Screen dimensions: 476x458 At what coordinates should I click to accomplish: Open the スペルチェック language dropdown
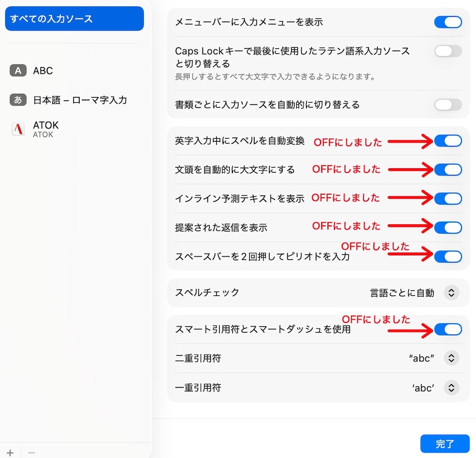(452, 293)
